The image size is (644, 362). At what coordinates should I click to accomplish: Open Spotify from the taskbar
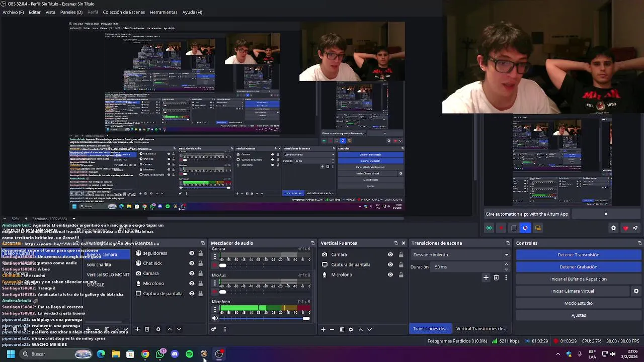(189, 354)
